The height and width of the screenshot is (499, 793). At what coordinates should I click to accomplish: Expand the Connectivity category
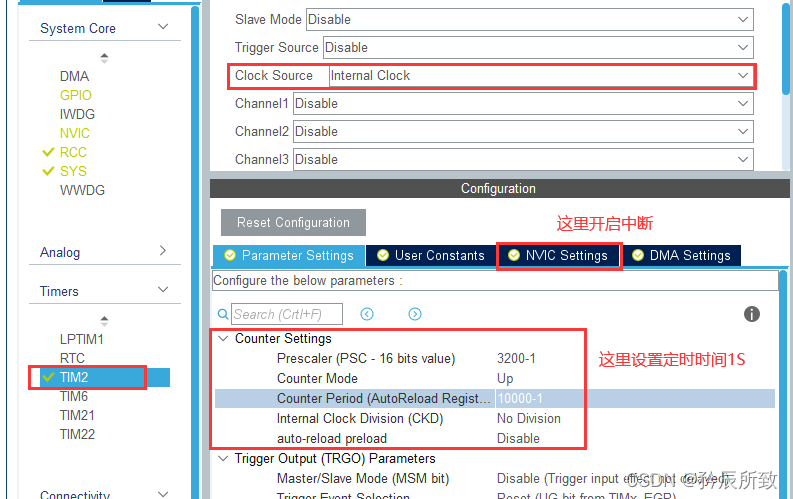(163, 494)
